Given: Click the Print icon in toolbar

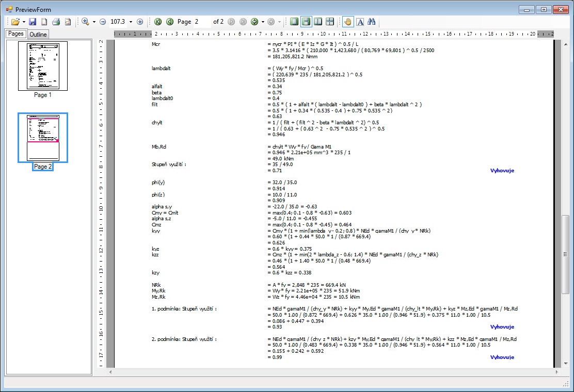Looking at the screenshot, I should pos(56,22).
